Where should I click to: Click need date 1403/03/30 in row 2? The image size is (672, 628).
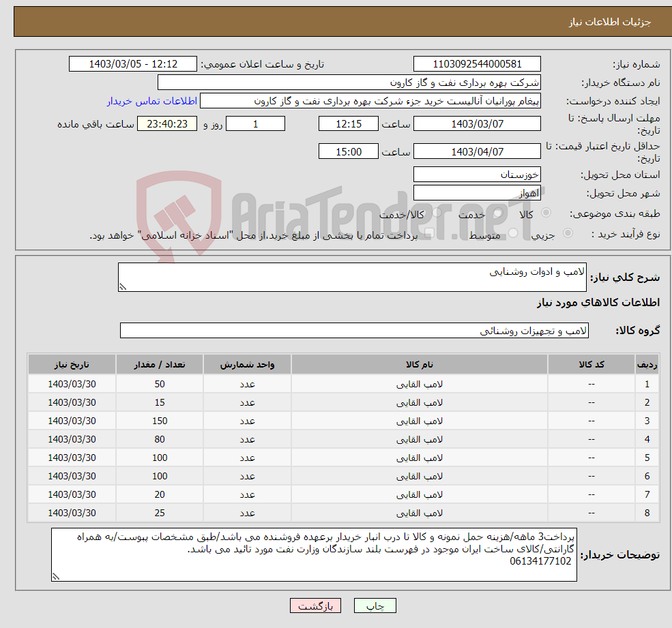click(x=72, y=402)
